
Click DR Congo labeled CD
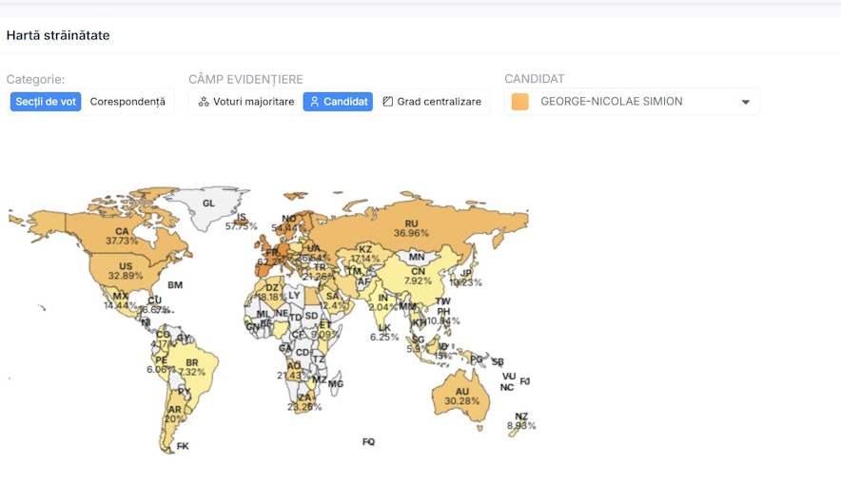[303, 352]
